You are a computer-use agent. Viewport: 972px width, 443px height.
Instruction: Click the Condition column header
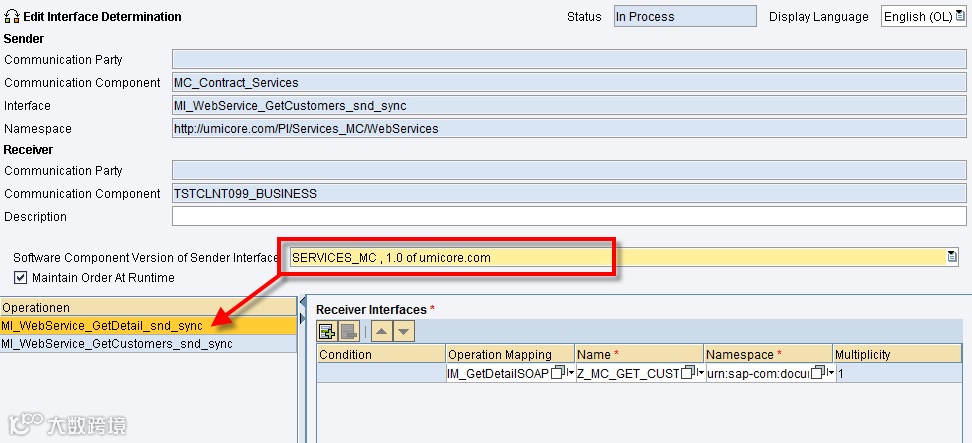(381, 354)
